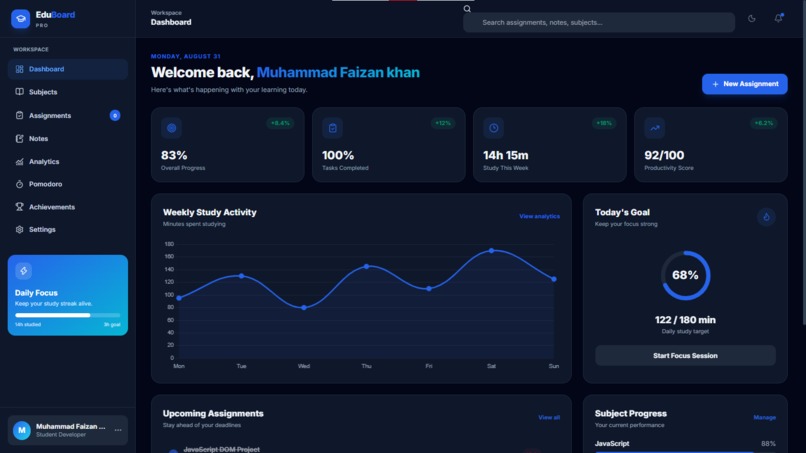Click the +8.4% badge on Overall Progress
The height and width of the screenshot is (453, 806).
pyautogui.click(x=280, y=123)
